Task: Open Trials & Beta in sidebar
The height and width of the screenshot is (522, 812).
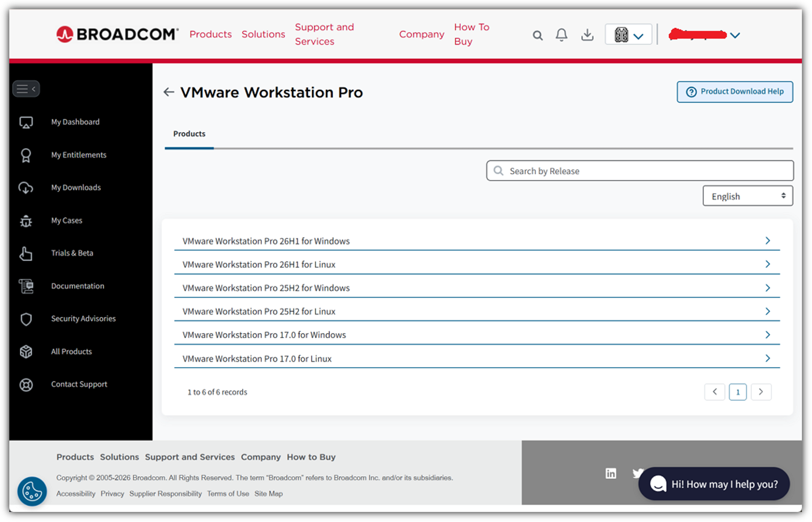Action: pyautogui.click(x=72, y=253)
